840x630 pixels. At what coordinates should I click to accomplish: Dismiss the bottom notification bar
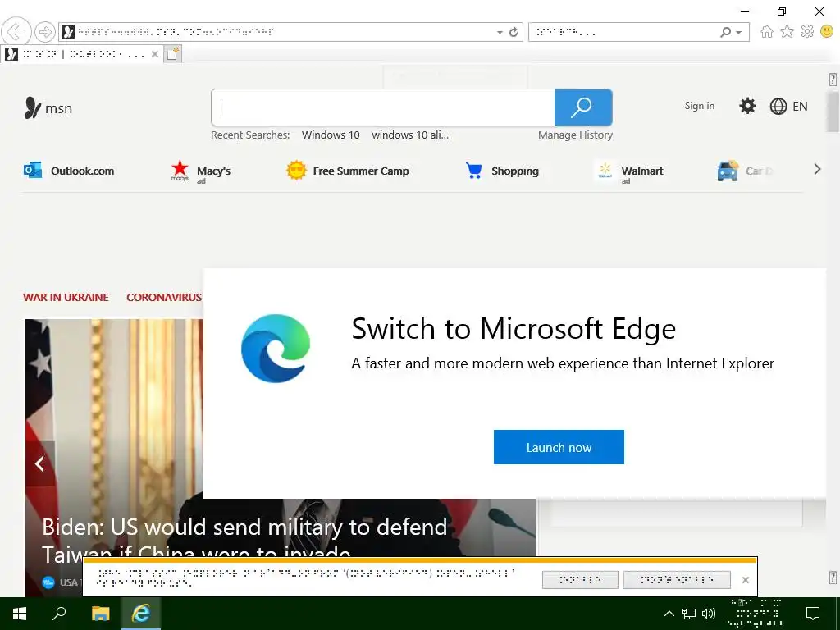click(x=745, y=580)
